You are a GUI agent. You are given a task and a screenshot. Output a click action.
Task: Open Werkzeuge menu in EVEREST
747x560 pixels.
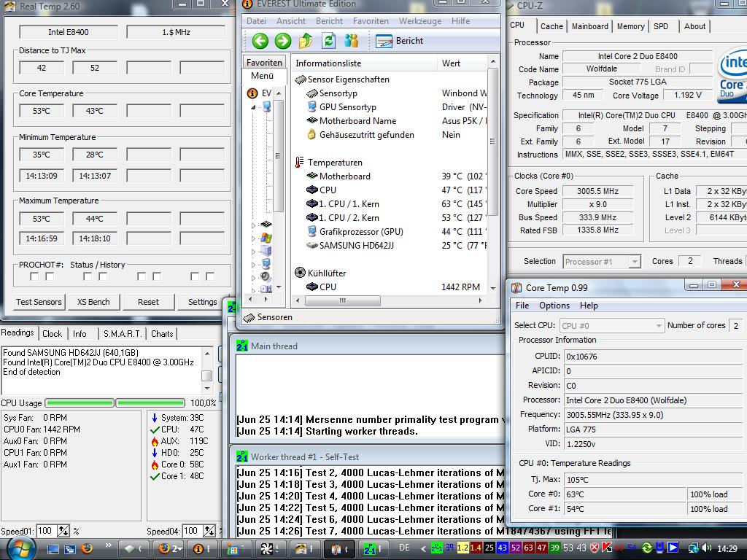pyautogui.click(x=420, y=21)
